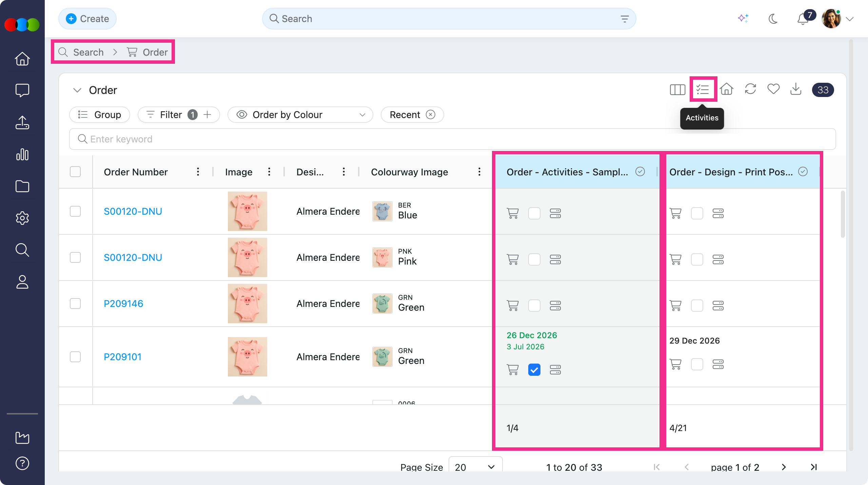Click the filter icon inside the top search bar
The image size is (868, 485).
tap(625, 19)
